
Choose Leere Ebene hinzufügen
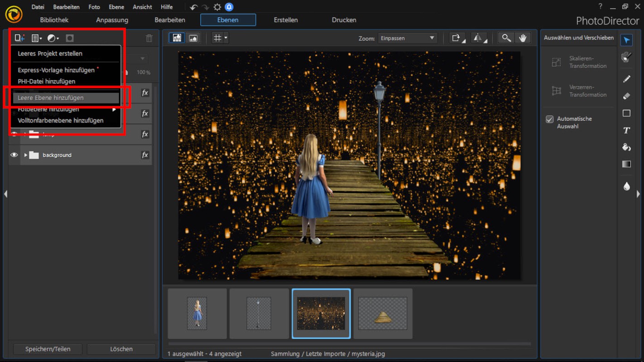[66, 98]
